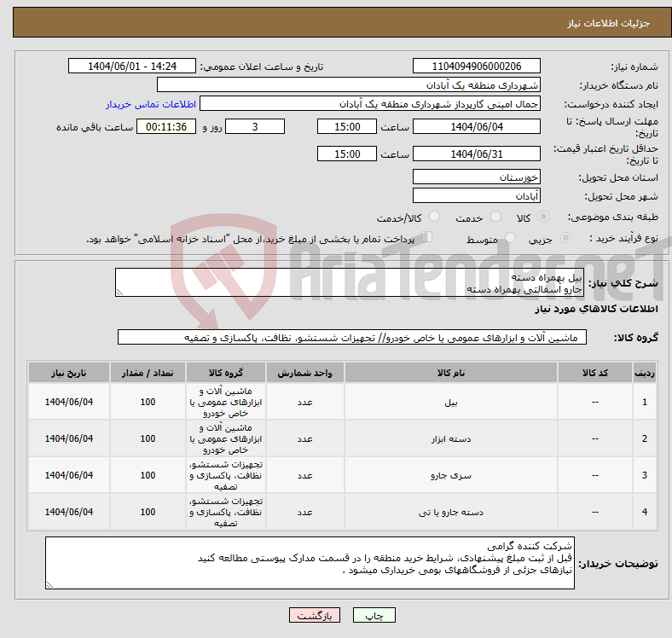Image resolution: width=672 pixels, height=638 pixels.
Task: Click the announcement date field 1404/06/01 - 14:24
Action: (x=132, y=66)
